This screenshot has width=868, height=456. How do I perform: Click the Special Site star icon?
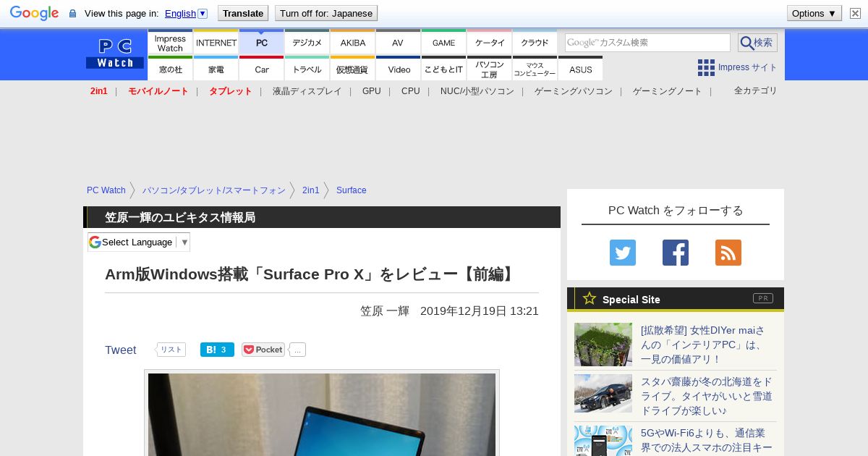pyautogui.click(x=590, y=298)
